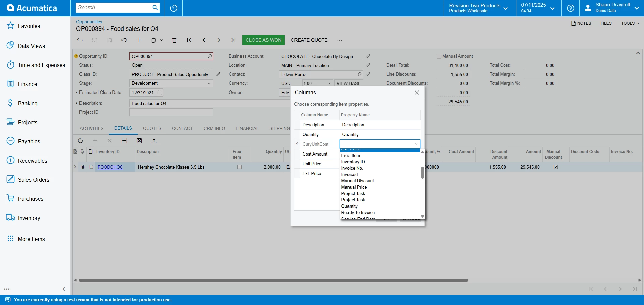Open Data Views in the sidebar
Viewport: 644px width, 305px height.
32,46
